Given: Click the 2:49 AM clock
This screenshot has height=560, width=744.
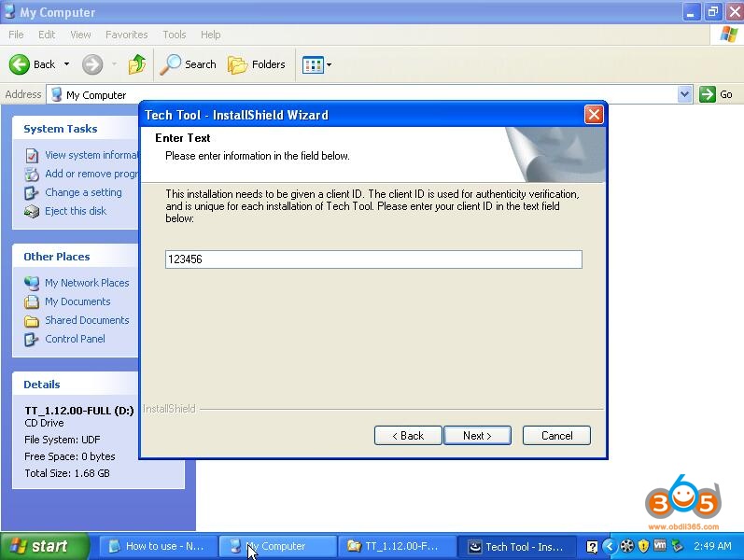Looking at the screenshot, I should [712, 546].
